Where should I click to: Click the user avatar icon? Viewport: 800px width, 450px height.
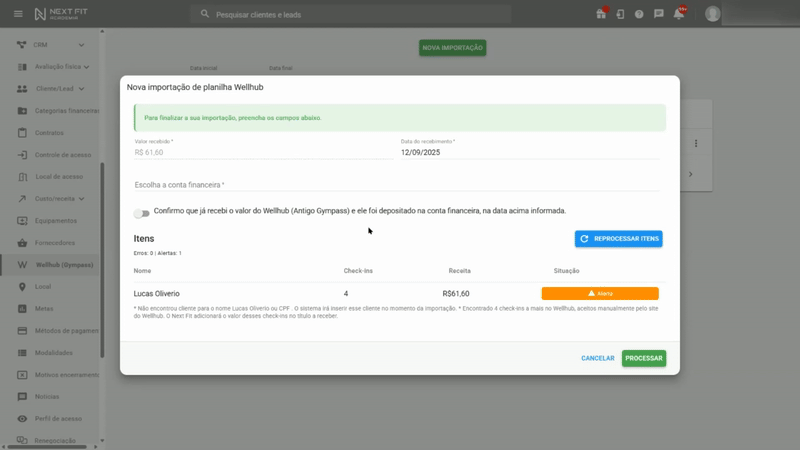click(x=712, y=14)
